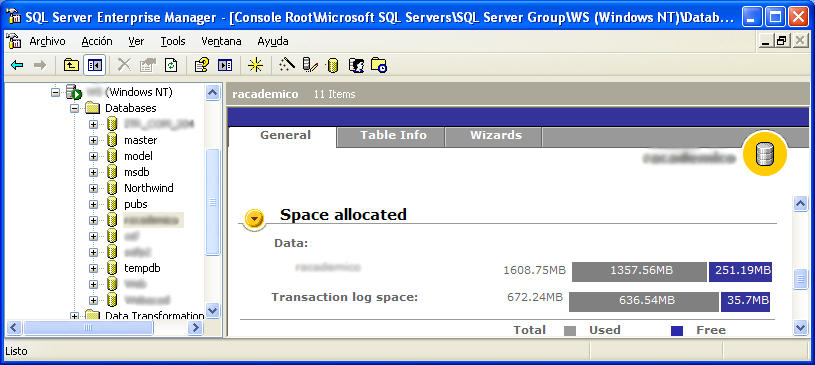This screenshot has height=365, width=815.
Task: Expand the msdb database node
Action: [93, 172]
